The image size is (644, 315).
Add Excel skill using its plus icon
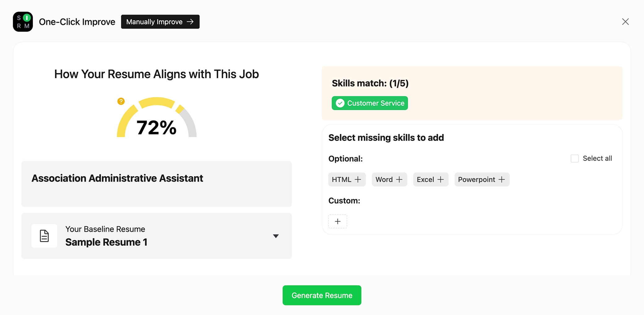coord(441,179)
